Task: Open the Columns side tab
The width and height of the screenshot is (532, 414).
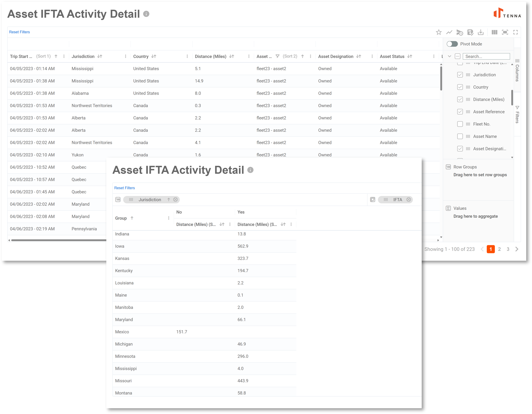Action: click(517, 70)
